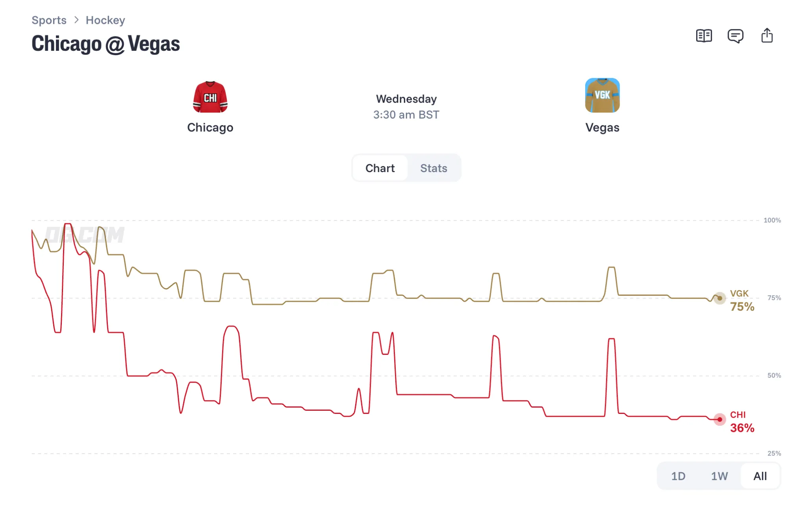
Task: Click the CHI line endpoint dot
Action: click(x=719, y=419)
